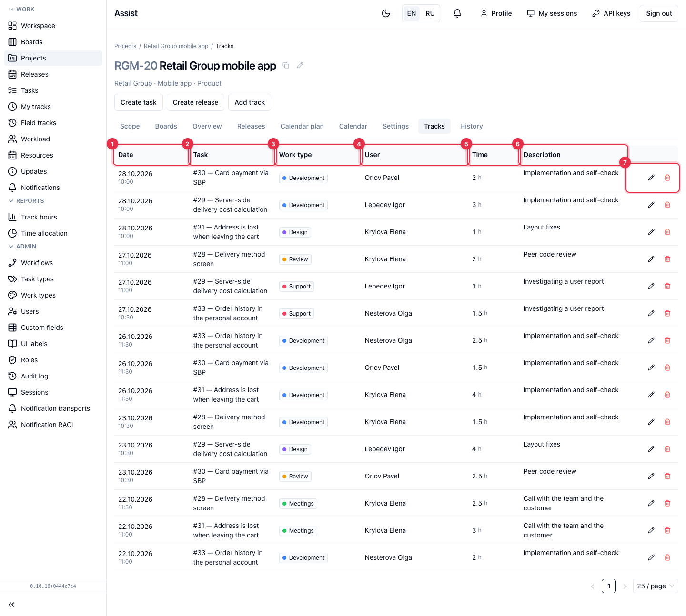686x616 pixels.
Task: Click the version label 0.10.18+0444c7e4
Action: coord(53,586)
